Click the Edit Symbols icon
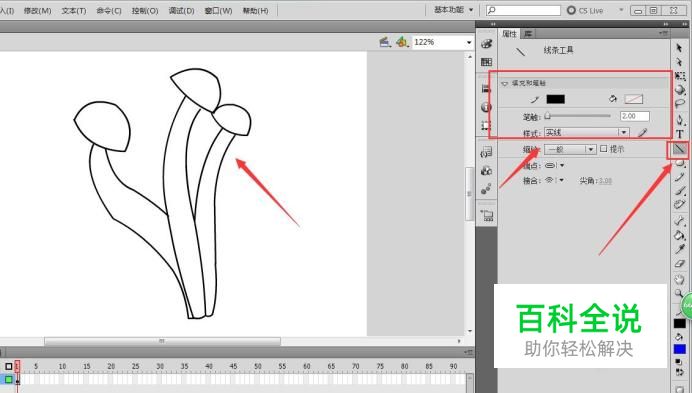 click(x=402, y=42)
